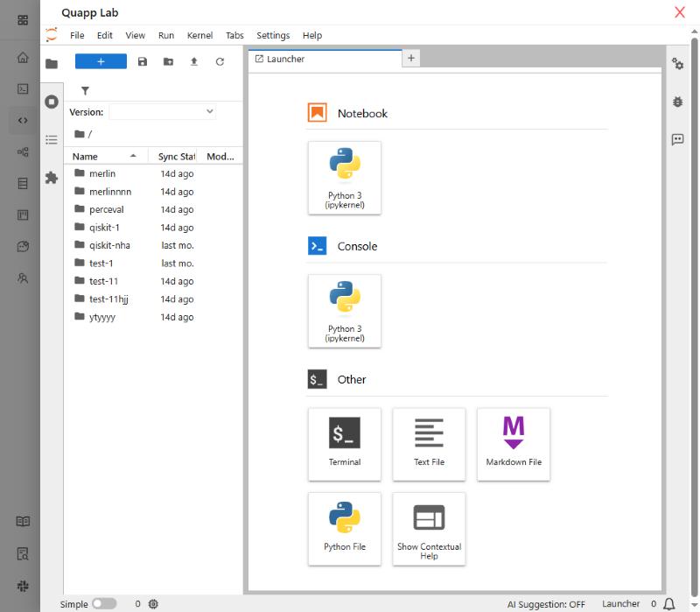This screenshot has height=612, width=700.
Task: Open a new Terminal card
Action: click(345, 444)
